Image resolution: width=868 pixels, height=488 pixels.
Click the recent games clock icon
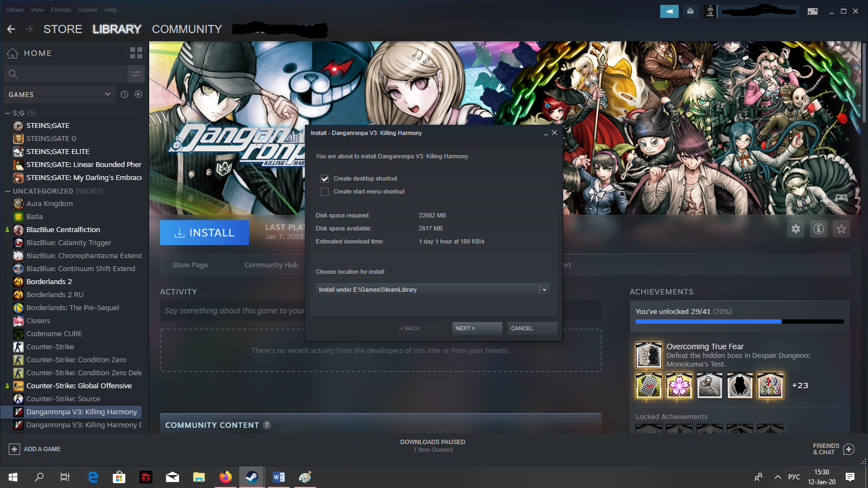124,94
